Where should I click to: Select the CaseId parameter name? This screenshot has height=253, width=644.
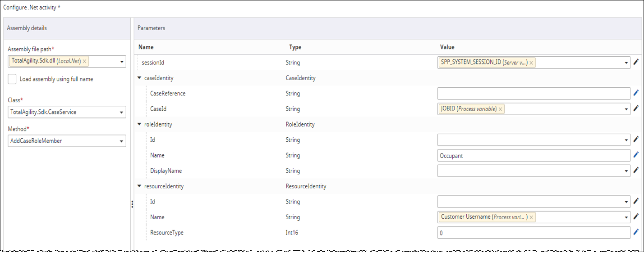(157, 109)
